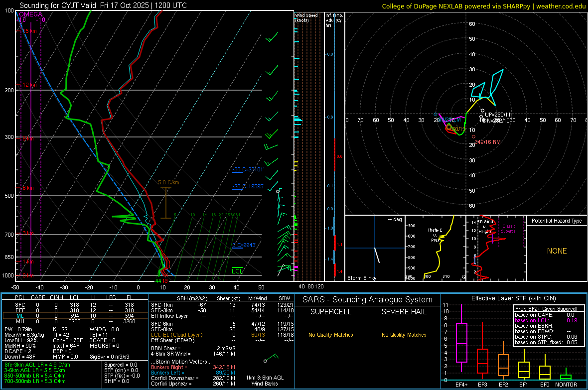The height and width of the screenshot is (390, 588).
Task: Click the SARS - Sounding Analogue System title
Action: pos(368,300)
